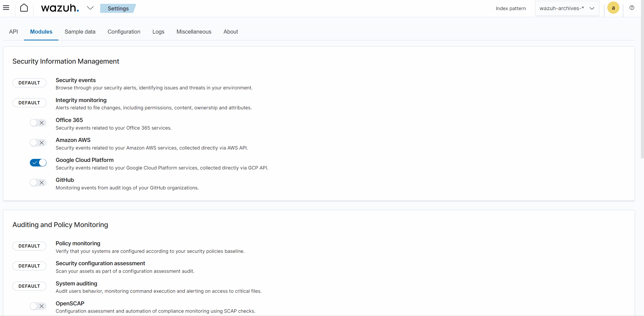Click the DEFAULT badge for Security events
This screenshot has height=316, width=644.
point(29,83)
